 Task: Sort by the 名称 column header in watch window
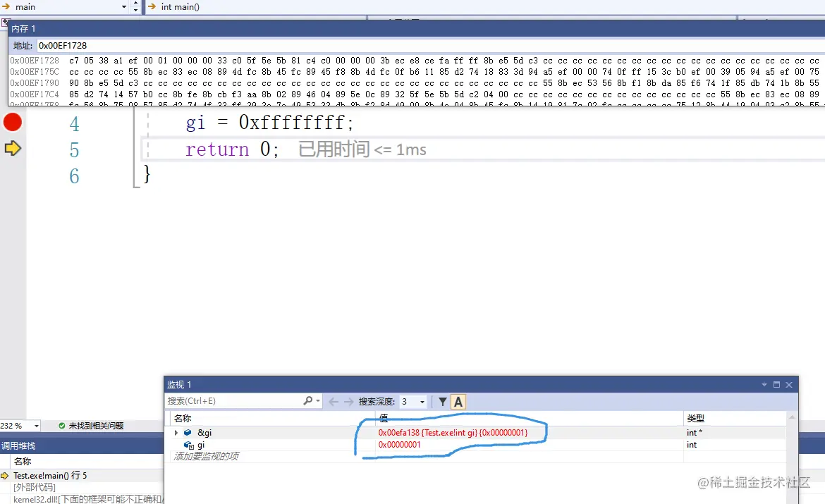(x=182, y=418)
